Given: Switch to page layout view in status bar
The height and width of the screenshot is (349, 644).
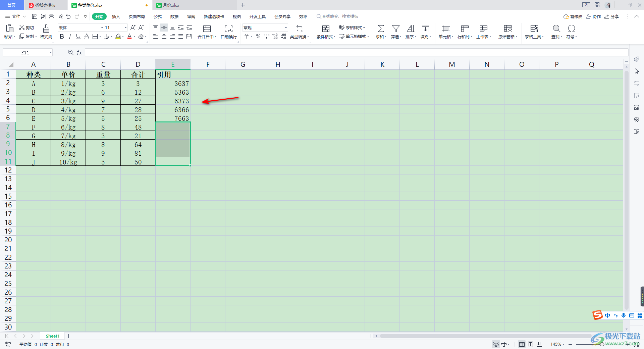Looking at the screenshot, I should coord(530,344).
